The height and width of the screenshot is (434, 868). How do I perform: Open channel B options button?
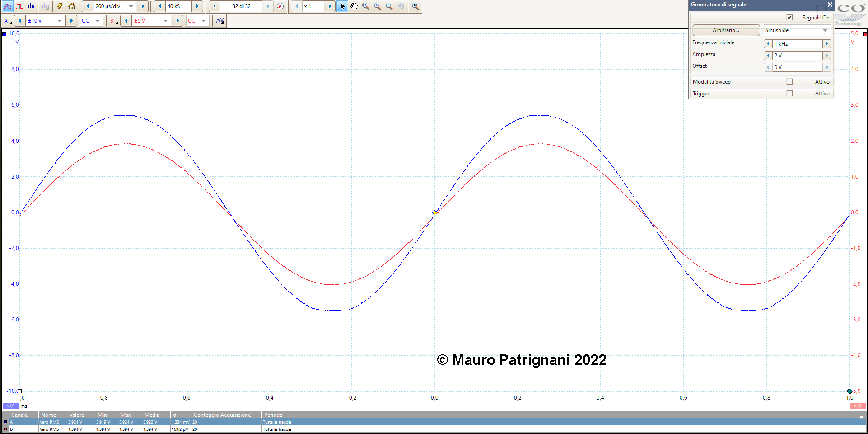coord(114,21)
